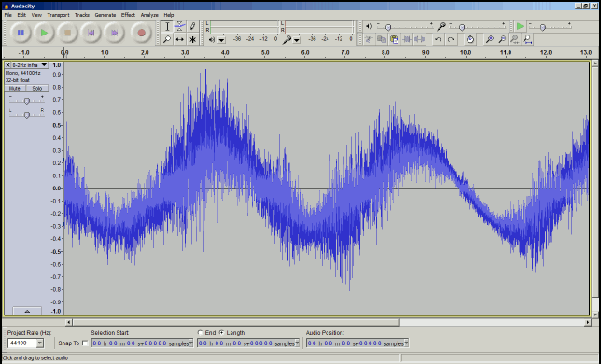Open the Analyze menu
This screenshot has height=364, width=601.
pyautogui.click(x=149, y=15)
